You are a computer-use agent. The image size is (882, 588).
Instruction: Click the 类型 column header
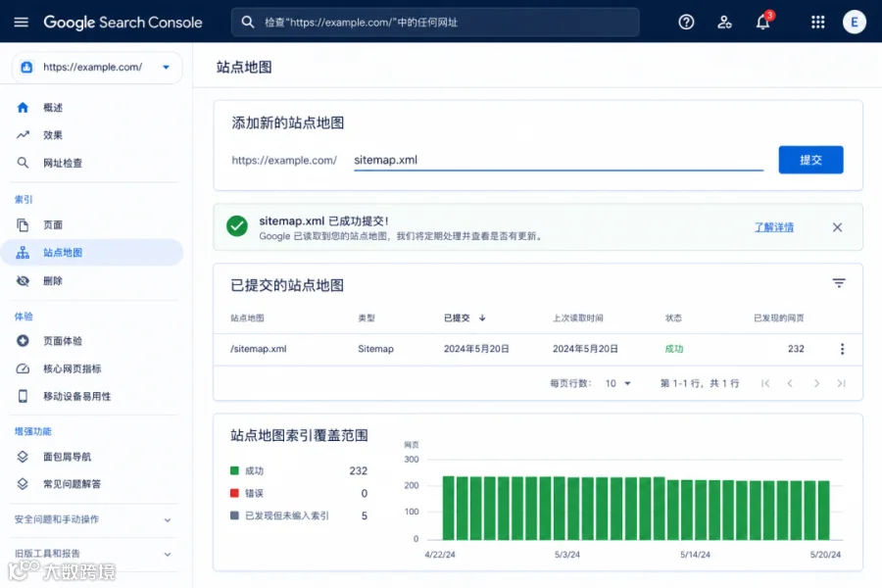(367, 318)
